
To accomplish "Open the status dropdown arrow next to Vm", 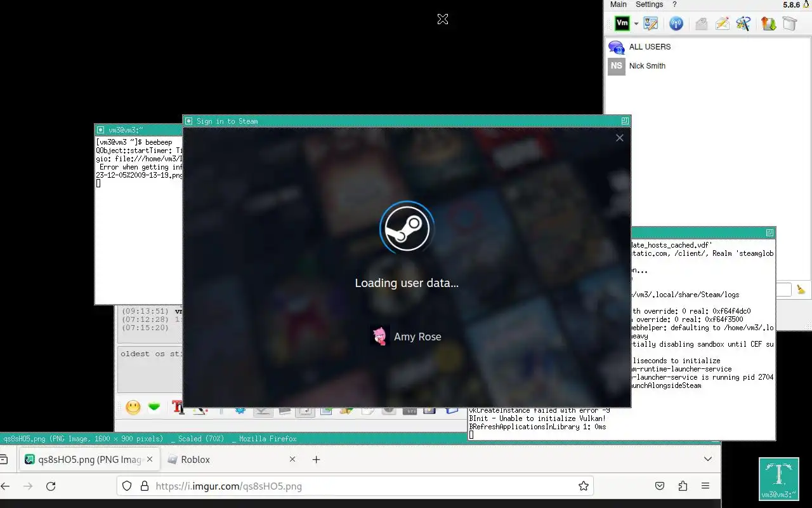I will [636, 24].
